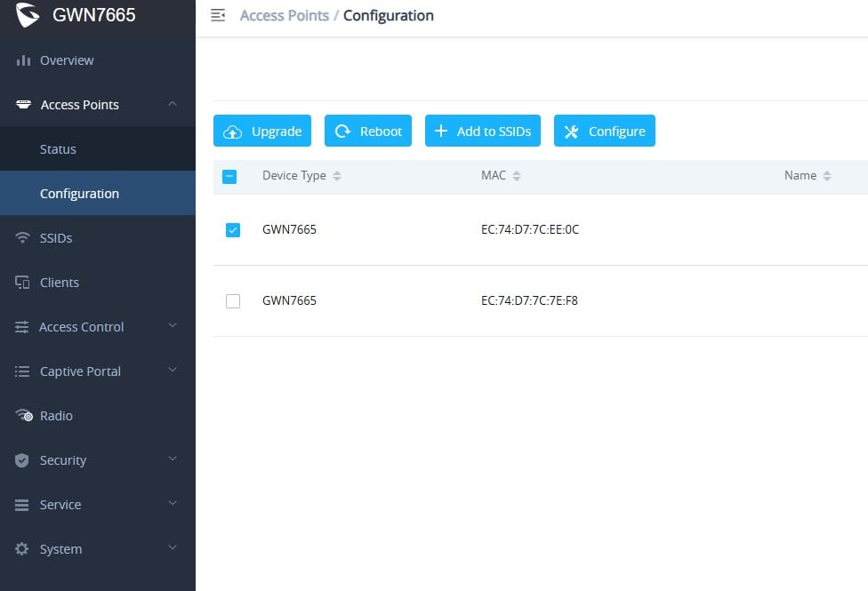Open the Status page under Access Points
Image resolution: width=868 pixels, height=591 pixels.
coord(58,149)
